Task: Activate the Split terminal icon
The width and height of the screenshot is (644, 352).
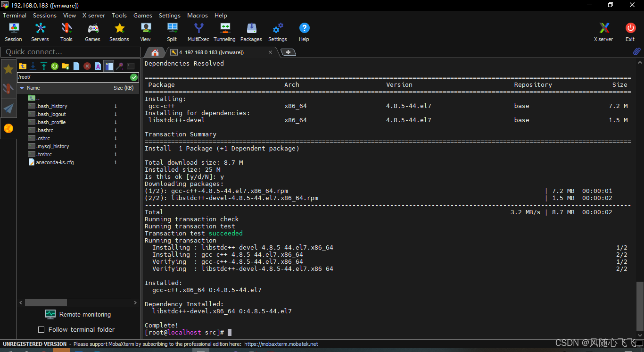Action: click(172, 32)
